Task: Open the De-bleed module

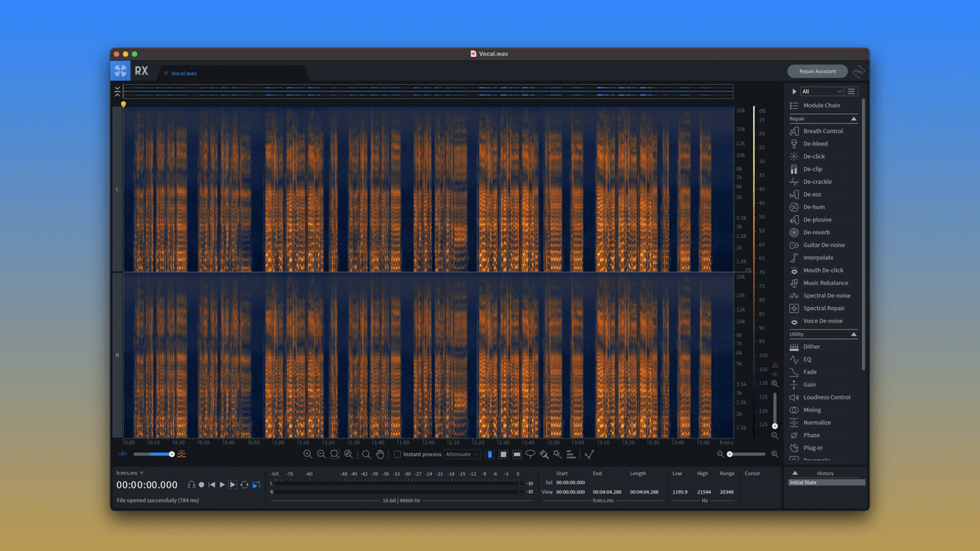Action: point(823,144)
